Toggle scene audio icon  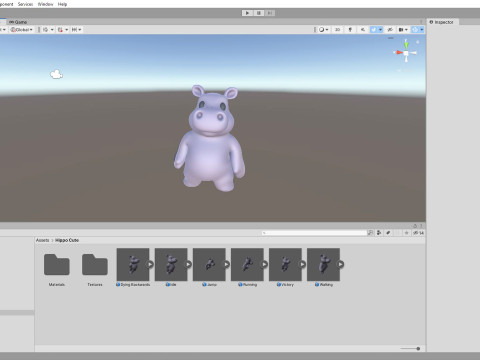coord(363,30)
